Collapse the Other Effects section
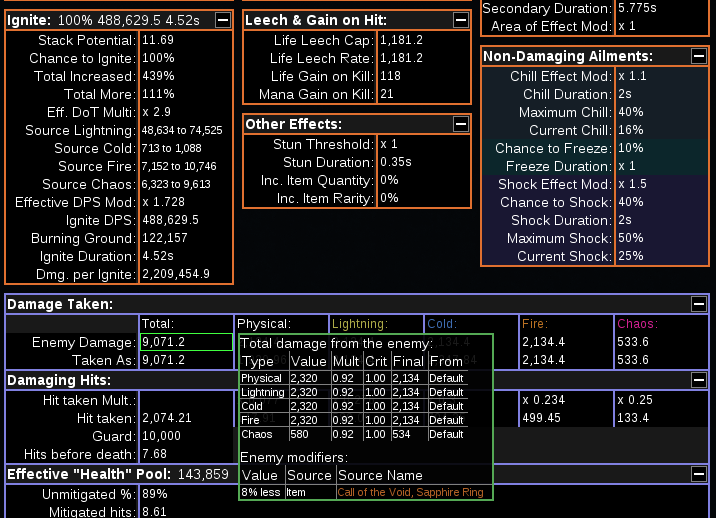Image resolution: width=716 pixels, height=518 pixels. click(461, 124)
